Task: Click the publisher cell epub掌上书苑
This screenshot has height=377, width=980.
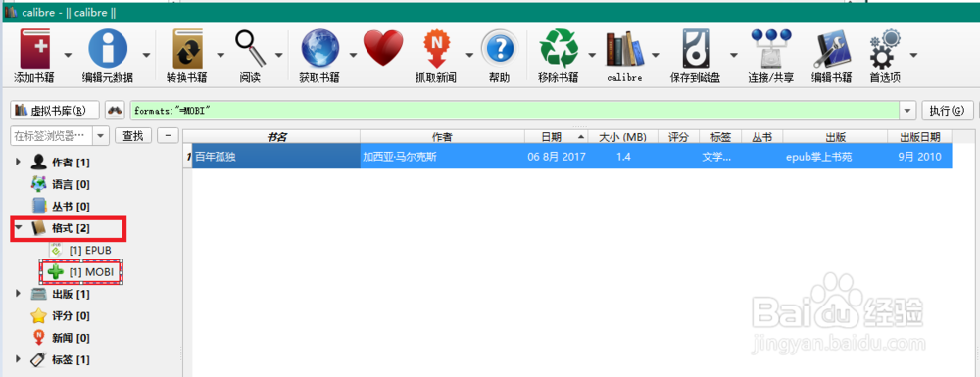Action: 818,158
